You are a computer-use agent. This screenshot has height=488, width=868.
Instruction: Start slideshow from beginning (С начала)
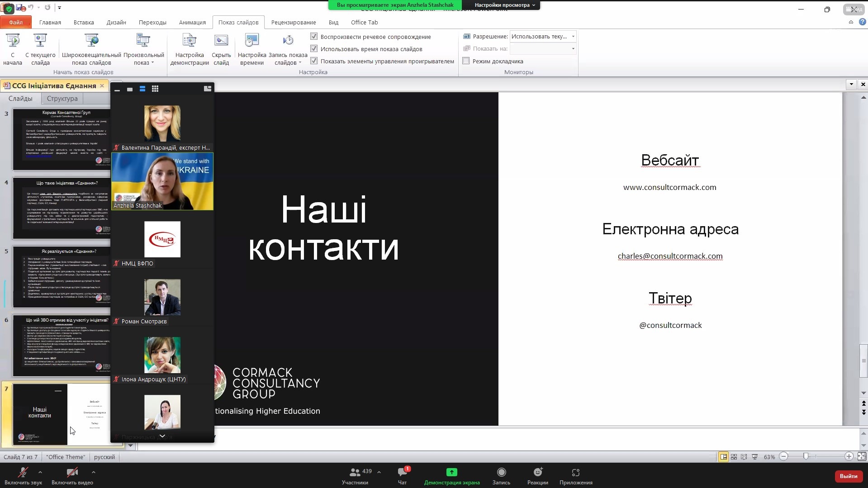(13, 49)
